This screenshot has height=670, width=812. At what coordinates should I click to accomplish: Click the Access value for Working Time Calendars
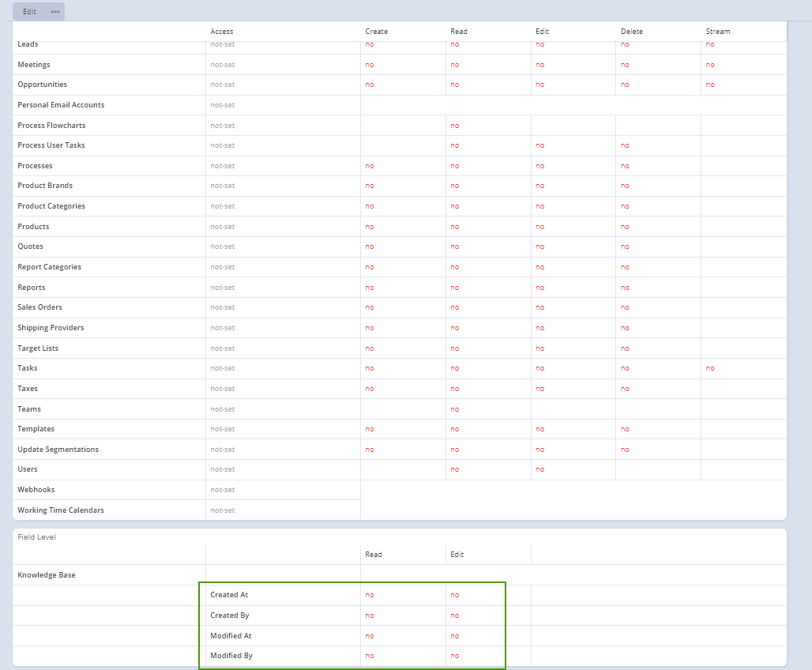point(222,510)
